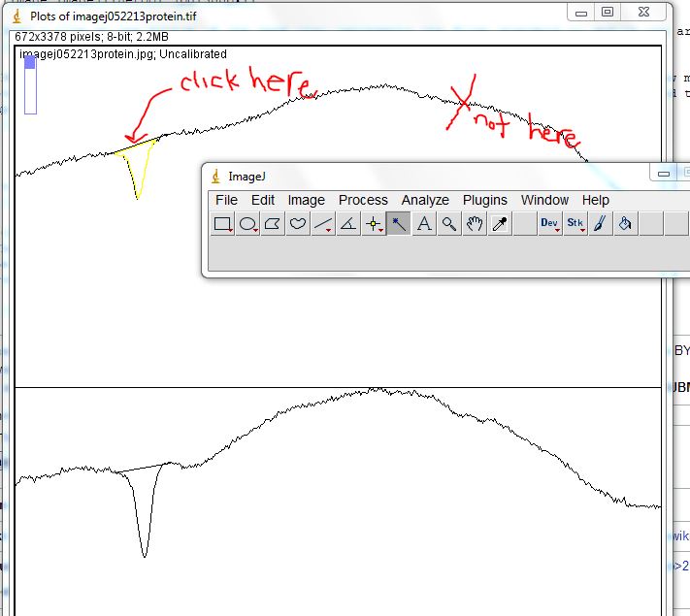Open the Analyze menu
Image resolution: width=690 pixels, height=616 pixels.
pyautogui.click(x=425, y=200)
